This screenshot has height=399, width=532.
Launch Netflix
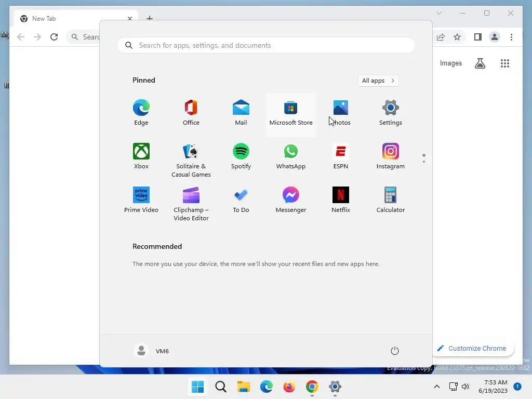click(x=341, y=200)
